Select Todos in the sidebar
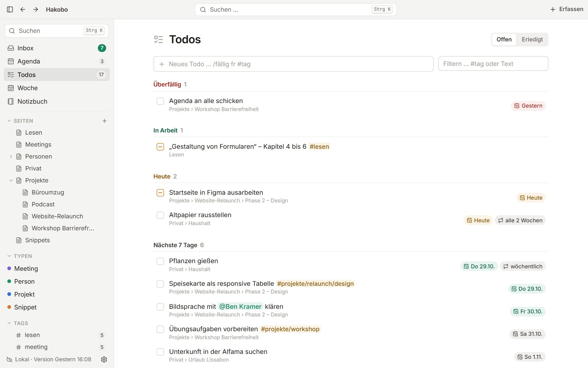Viewport: 588px width, 368px height. coord(57,75)
